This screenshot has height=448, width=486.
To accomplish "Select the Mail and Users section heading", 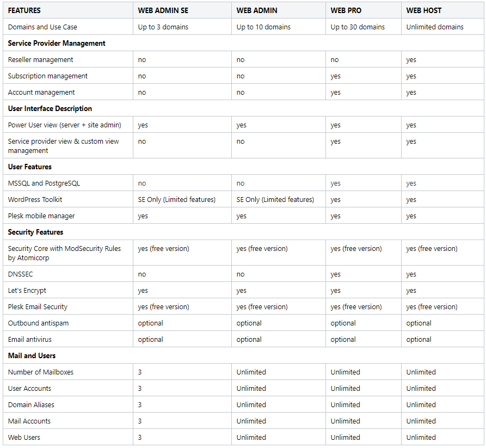I will point(32,355).
